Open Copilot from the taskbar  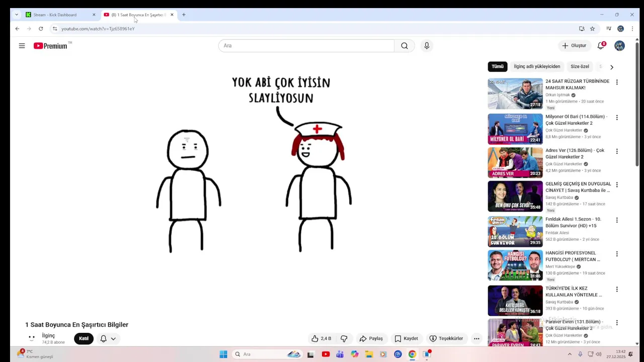pyautogui.click(x=355, y=354)
